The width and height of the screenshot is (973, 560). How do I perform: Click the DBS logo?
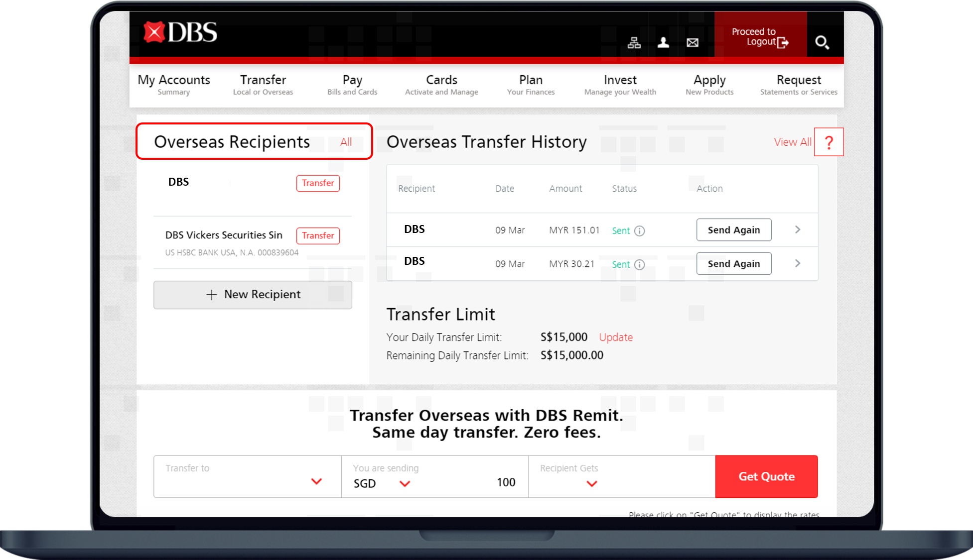tap(180, 32)
